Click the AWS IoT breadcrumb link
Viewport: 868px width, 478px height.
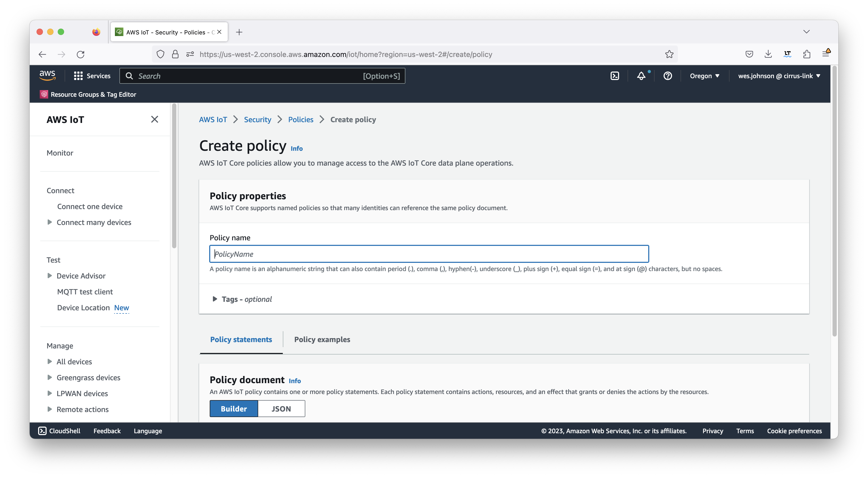[x=213, y=119]
